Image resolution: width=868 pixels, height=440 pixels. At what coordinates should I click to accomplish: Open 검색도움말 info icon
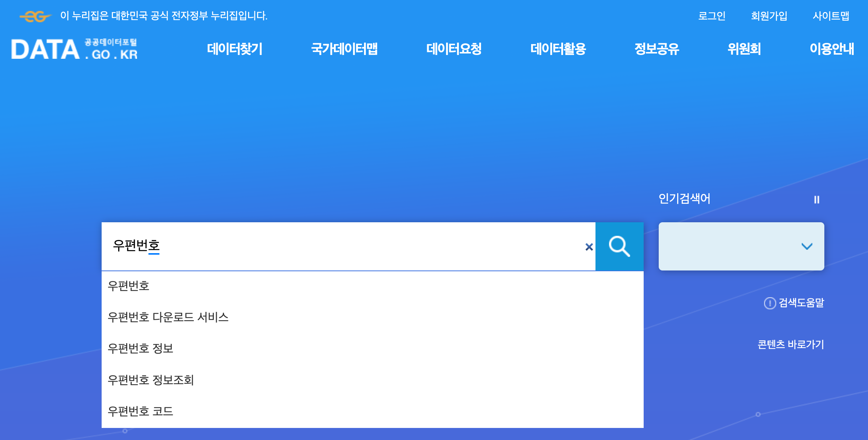770,303
